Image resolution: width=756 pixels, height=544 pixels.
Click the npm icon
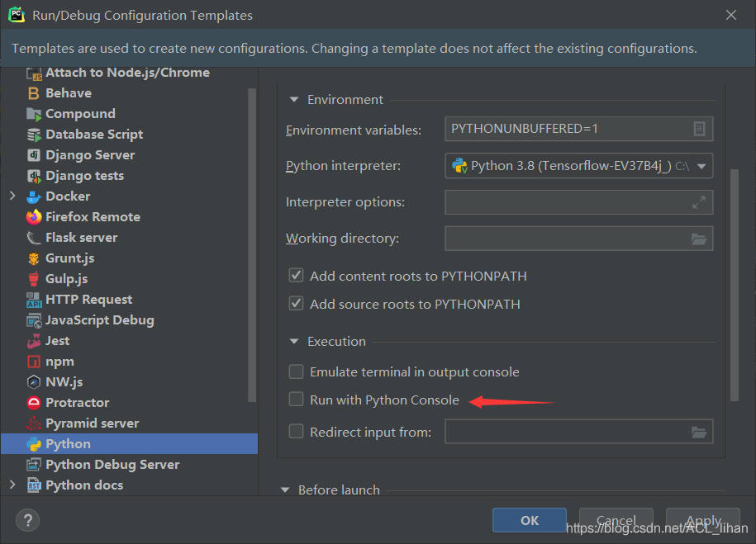34,362
